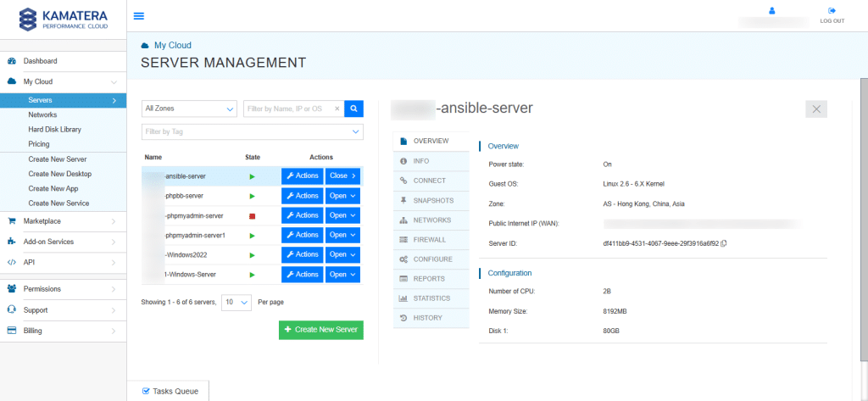Open the Snapshots tab
The width and height of the screenshot is (868, 401).
(x=431, y=200)
